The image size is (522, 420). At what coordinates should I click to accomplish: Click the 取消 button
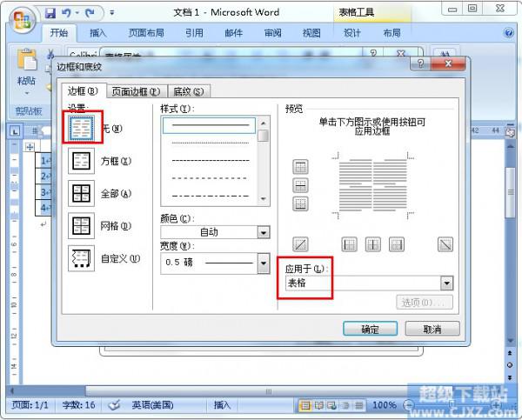coord(432,330)
